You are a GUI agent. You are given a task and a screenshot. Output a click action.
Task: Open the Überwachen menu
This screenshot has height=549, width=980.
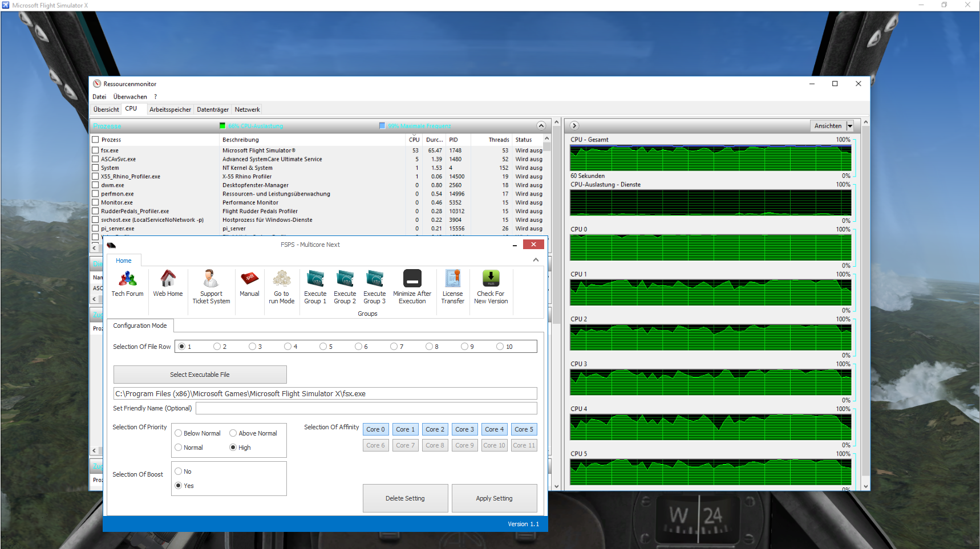pyautogui.click(x=130, y=97)
